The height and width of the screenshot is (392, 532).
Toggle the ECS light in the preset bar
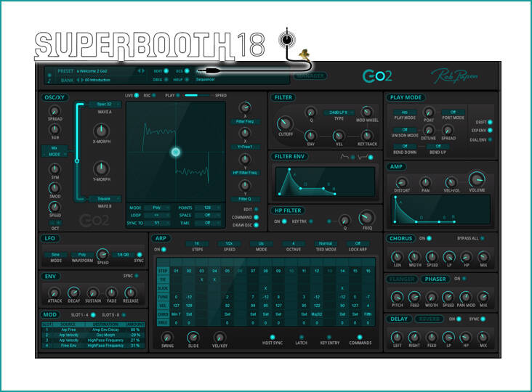click(x=187, y=71)
